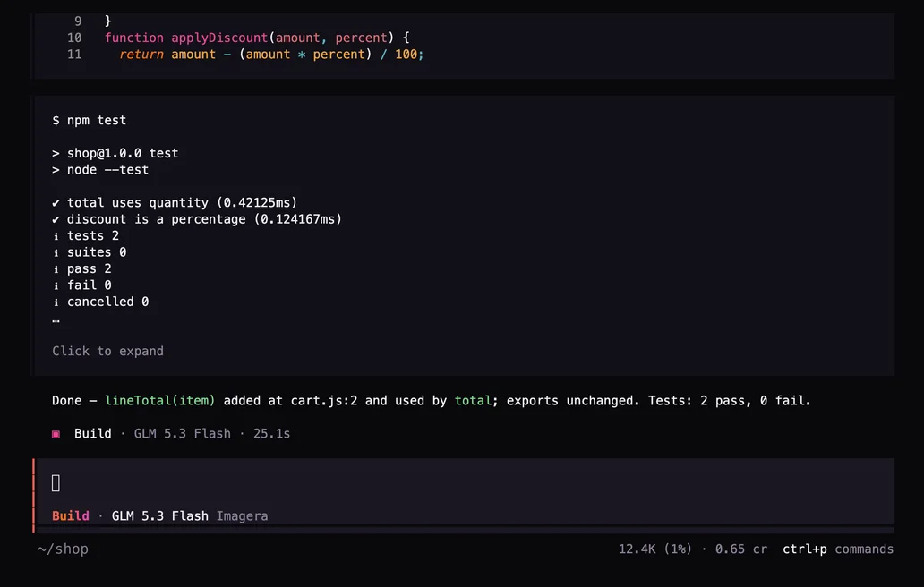This screenshot has height=587, width=924.
Task: Click the info icon beside 'cancelled 0'
Action: pyautogui.click(x=56, y=302)
